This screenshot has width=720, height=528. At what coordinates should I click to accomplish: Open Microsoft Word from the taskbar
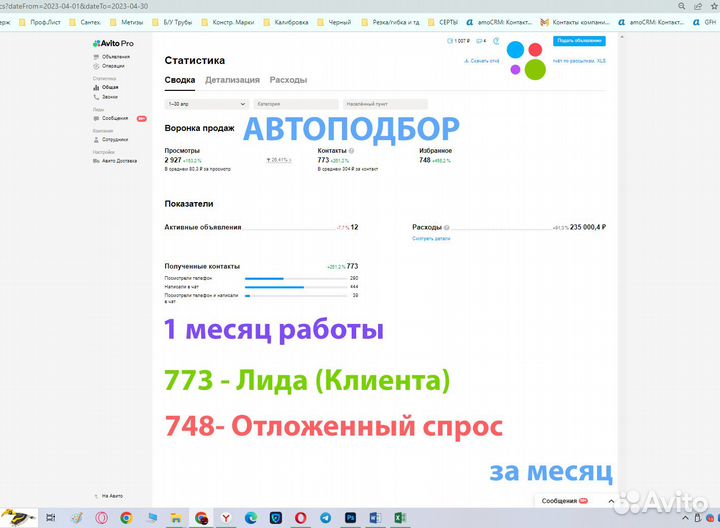375,518
